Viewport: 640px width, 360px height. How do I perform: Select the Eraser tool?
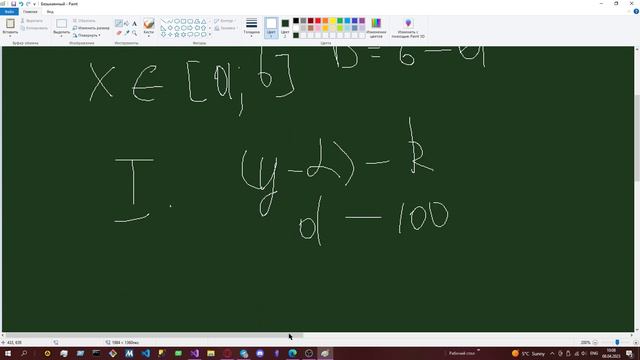(119, 33)
